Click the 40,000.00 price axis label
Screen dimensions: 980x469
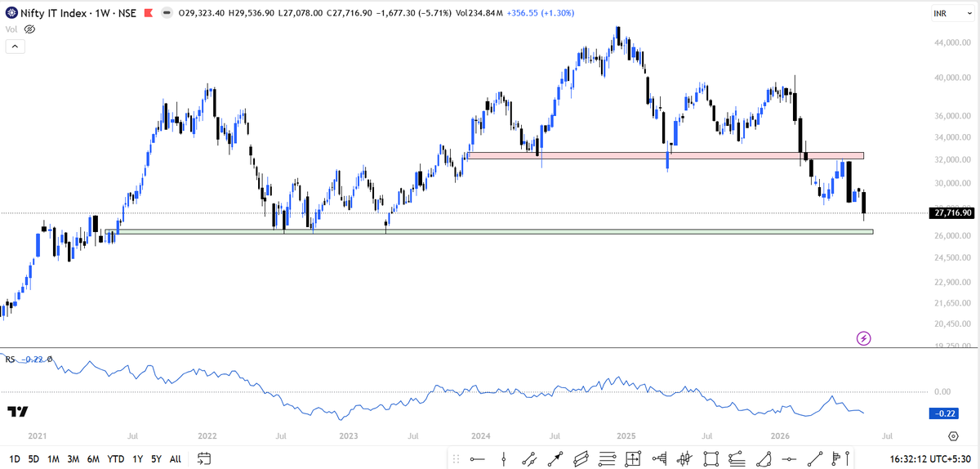pyautogui.click(x=952, y=78)
